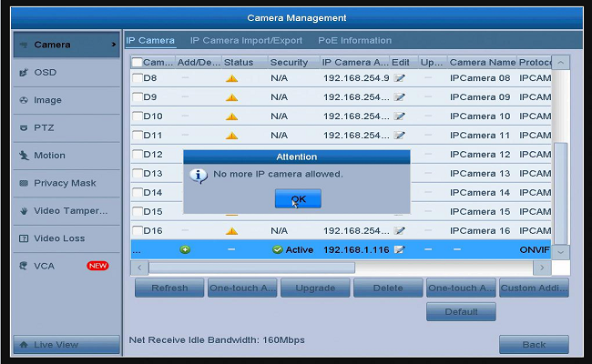Switch to the IP Camera Import/Export tab

coord(246,41)
